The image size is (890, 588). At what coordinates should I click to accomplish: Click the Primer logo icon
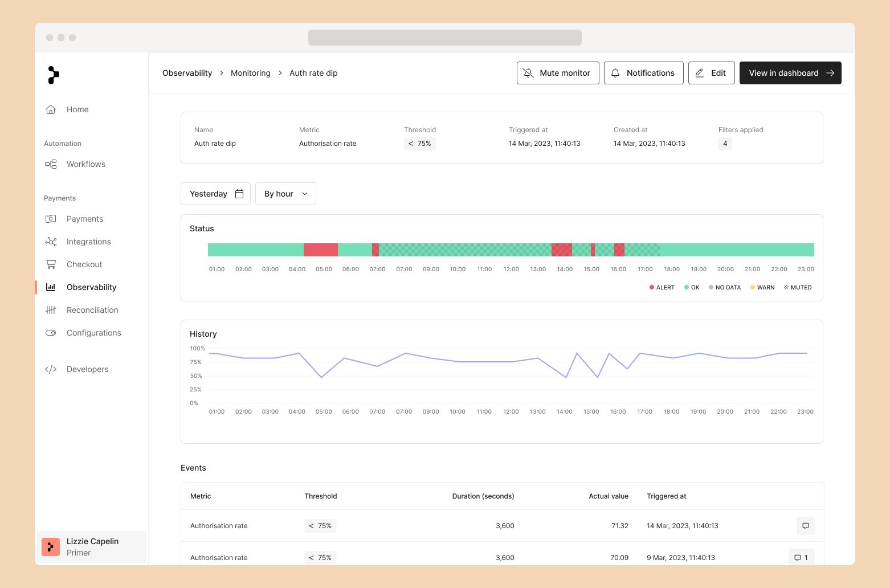[x=53, y=75]
